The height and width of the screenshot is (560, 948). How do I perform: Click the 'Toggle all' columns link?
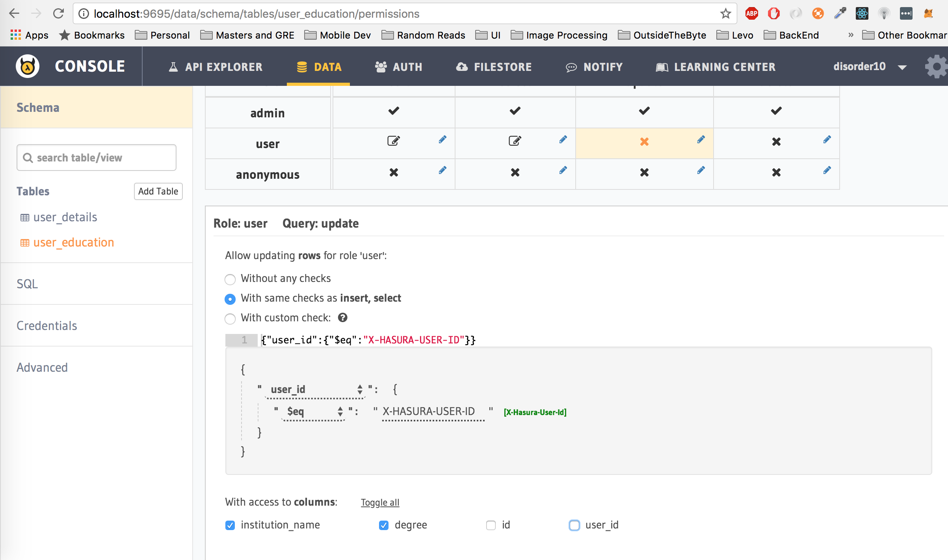click(x=380, y=503)
